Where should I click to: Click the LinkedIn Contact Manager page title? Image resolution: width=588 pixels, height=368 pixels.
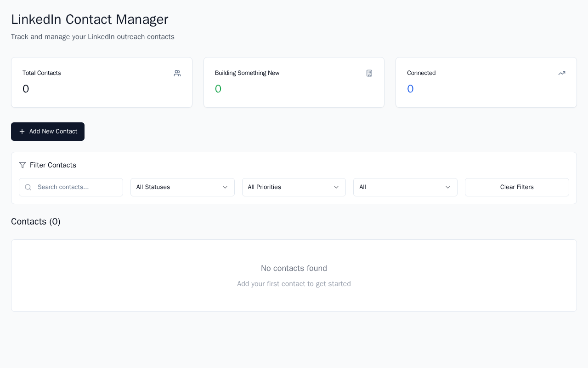coord(90,19)
